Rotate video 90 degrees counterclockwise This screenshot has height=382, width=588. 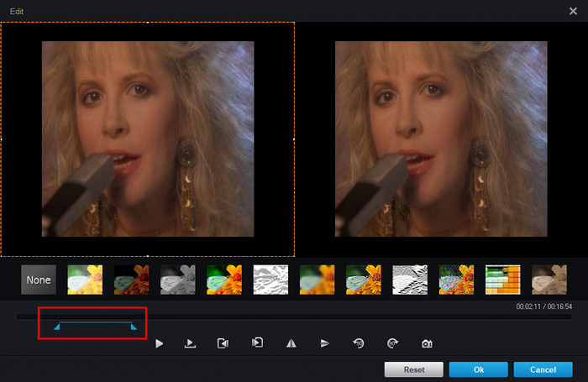pos(359,343)
